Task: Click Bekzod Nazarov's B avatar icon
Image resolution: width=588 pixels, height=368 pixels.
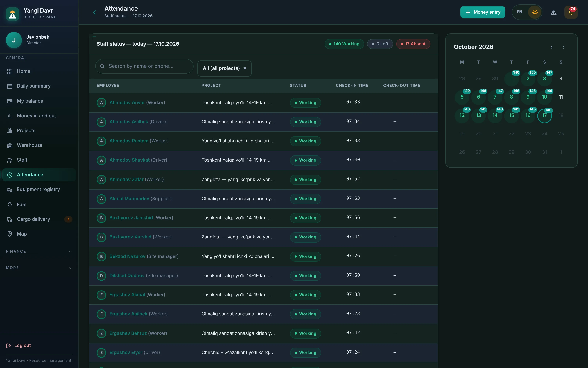Action: click(x=101, y=256)
